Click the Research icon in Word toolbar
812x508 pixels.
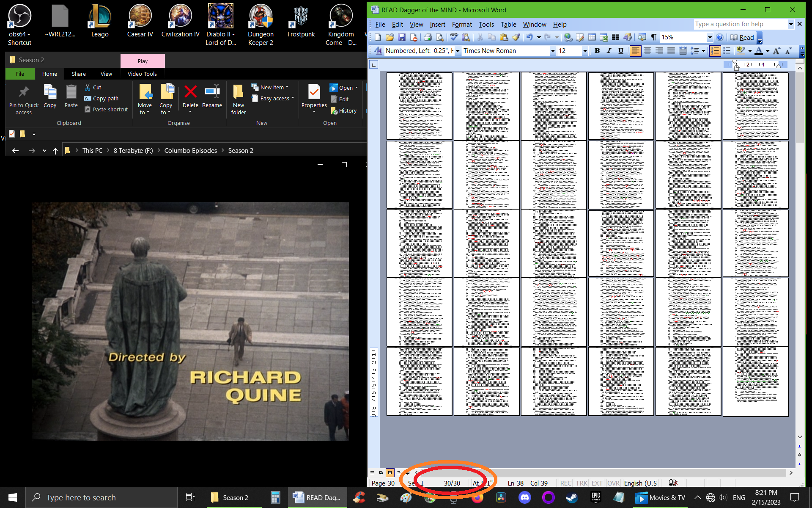[466, 38]
